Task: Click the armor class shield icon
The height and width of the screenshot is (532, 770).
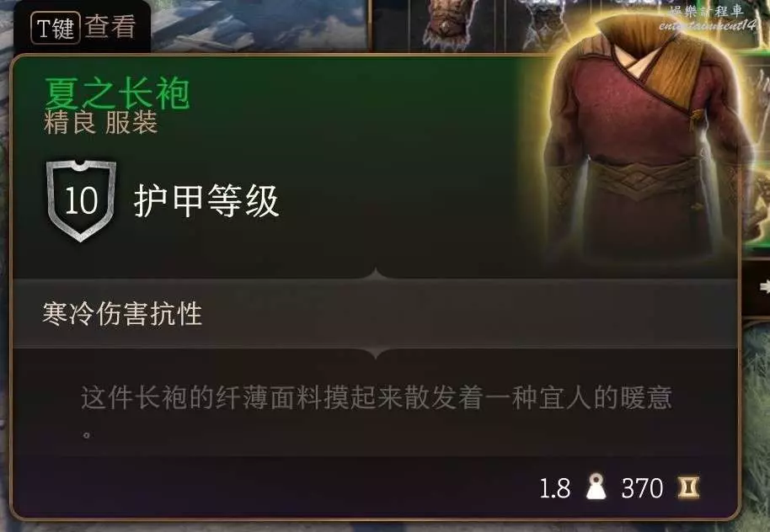Action: pos(81,200)
